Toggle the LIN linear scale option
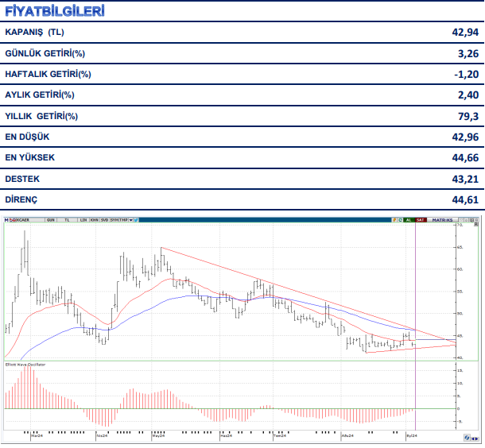This screenshot has height=448, width=485. point(83,219)
